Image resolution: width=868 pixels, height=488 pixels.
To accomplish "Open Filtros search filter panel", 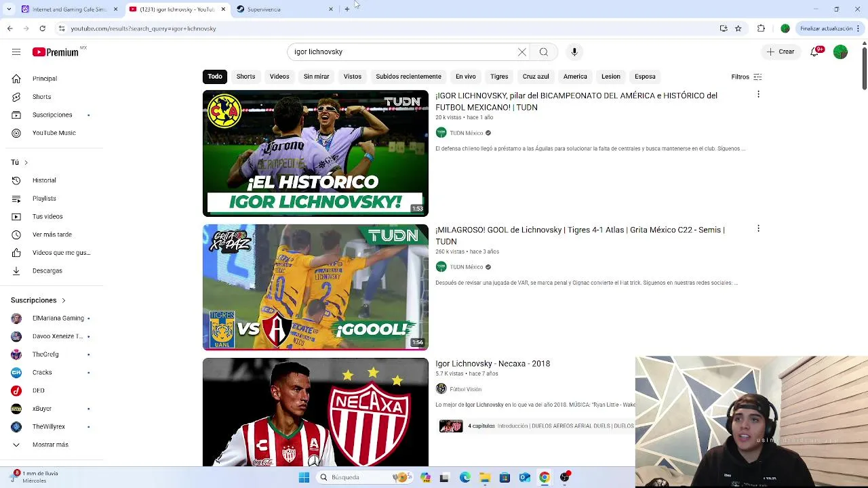I will (x=747, y=77).
